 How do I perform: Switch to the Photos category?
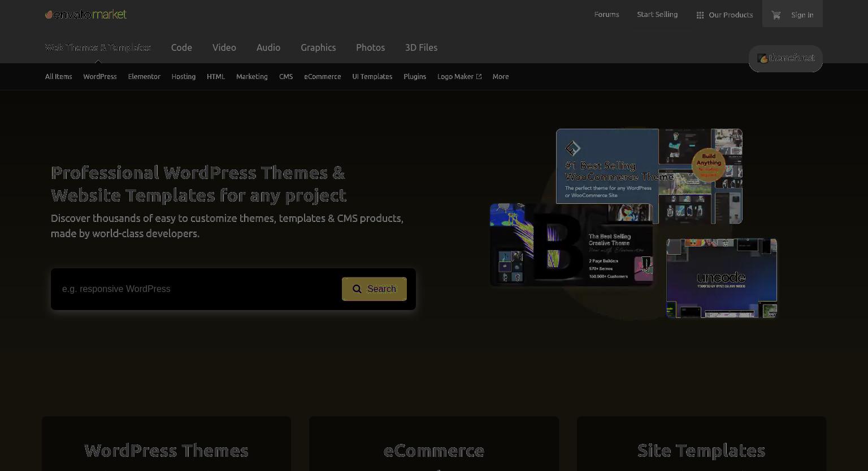(x=370, y=47)
